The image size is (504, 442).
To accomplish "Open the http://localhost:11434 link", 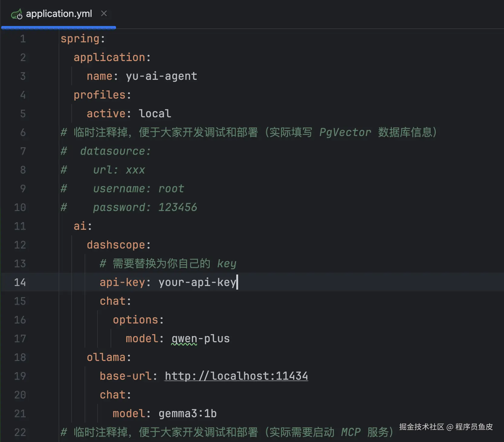I will (x=236, y=376).
